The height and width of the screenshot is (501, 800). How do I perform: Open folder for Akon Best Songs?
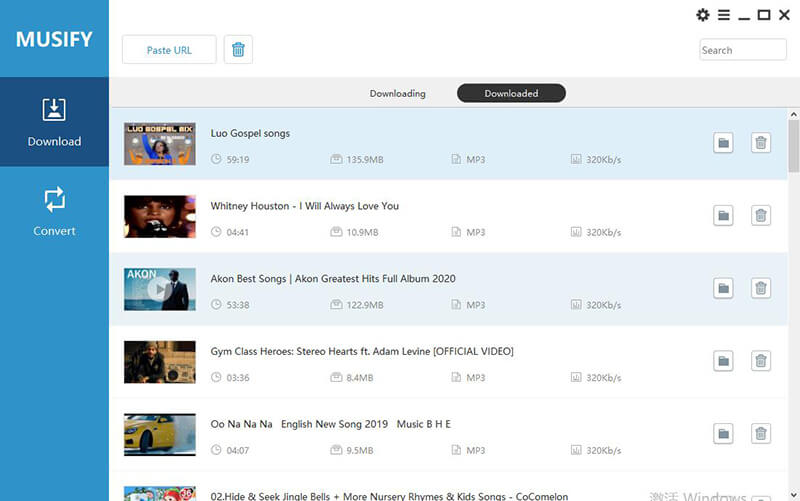click(x=723, y=288)
